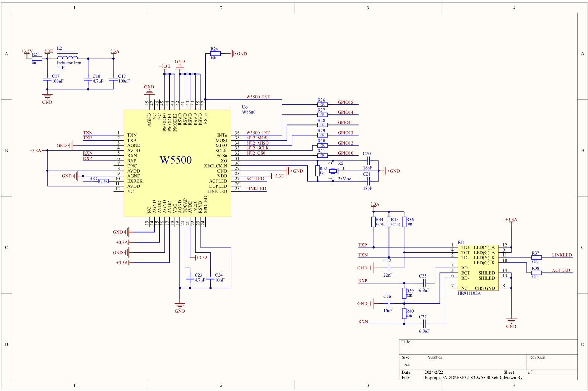The width and height of the screenshot is (588, 391).
Task: Select resistor R34 49.9R symbol
Action: 374,222
